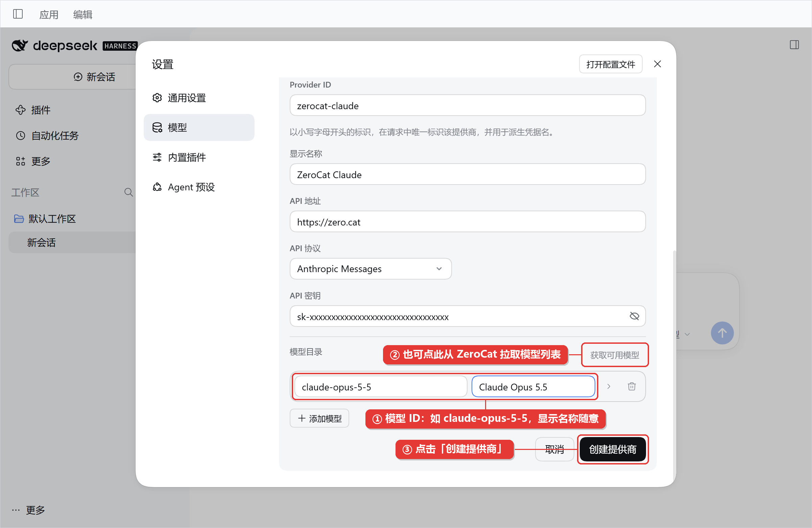Click 创建提供商 to create the provider
This screenshot has height=528, width=812.
pos(613,449)
